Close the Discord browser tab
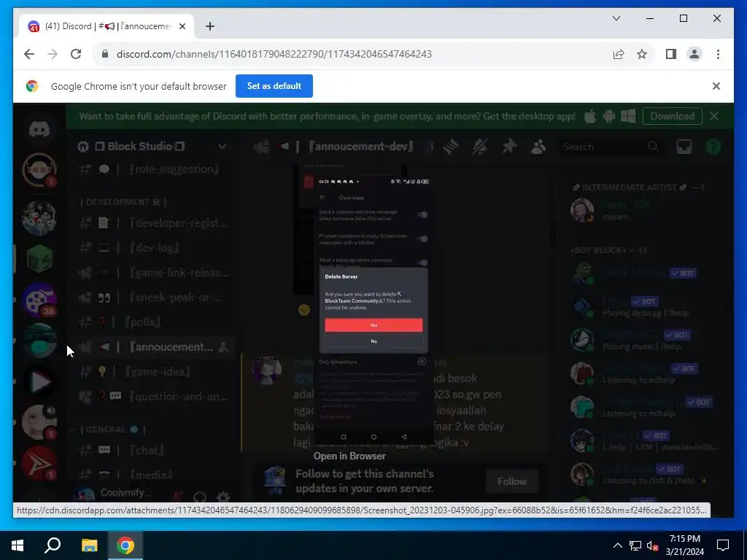 pos(182,26)
